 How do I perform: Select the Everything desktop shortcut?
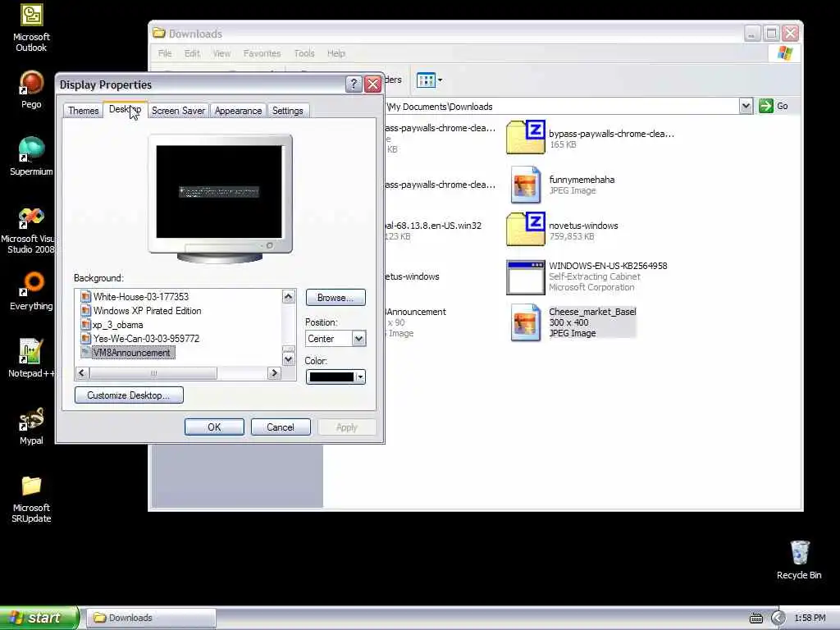coord(31,284)
